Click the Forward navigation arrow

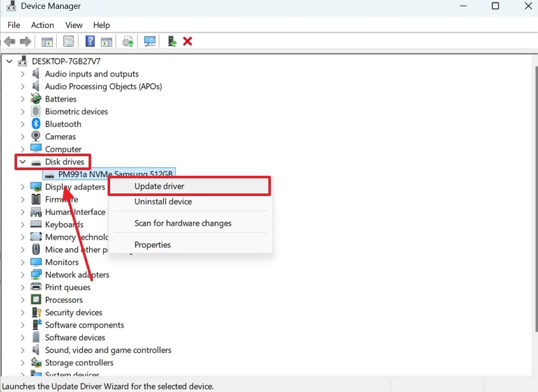pyautogui.click(x=25, y=41)
